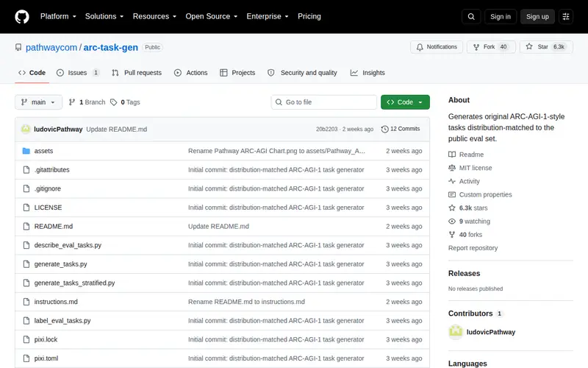Click the branch icon beside 1 Branch
This screenshot has height=368, width=588.
(72, 102)
